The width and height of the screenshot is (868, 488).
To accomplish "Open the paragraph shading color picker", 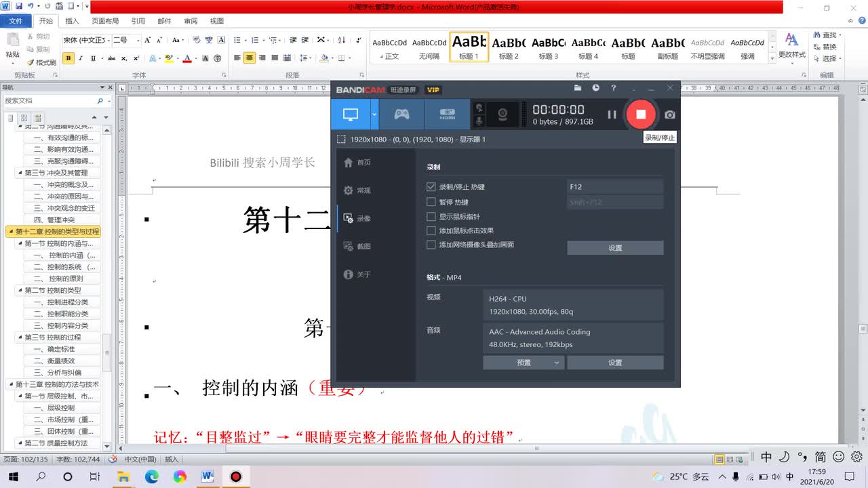I will (334, 58).
